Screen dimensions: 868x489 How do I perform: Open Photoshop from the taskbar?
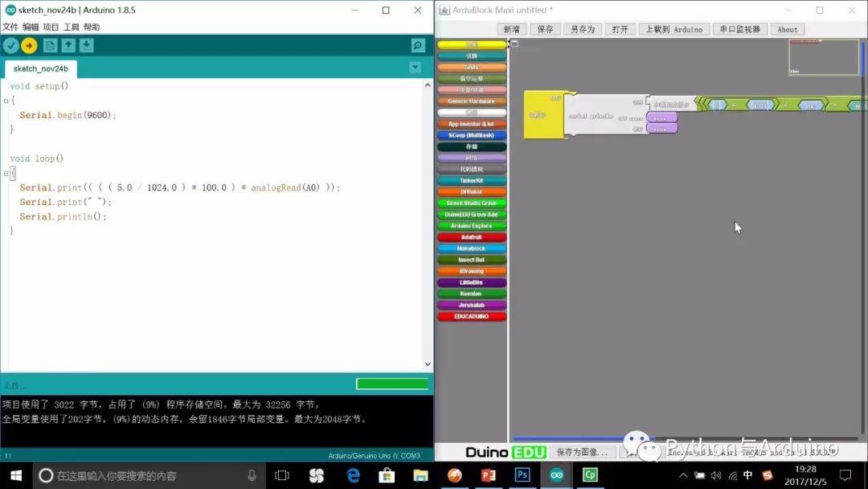tap(522, 475)
